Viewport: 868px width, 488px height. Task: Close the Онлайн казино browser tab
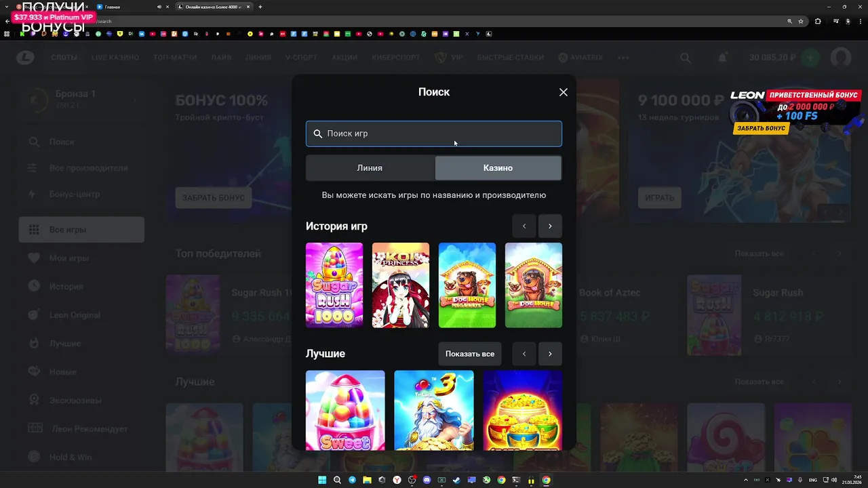coord(248,7)
